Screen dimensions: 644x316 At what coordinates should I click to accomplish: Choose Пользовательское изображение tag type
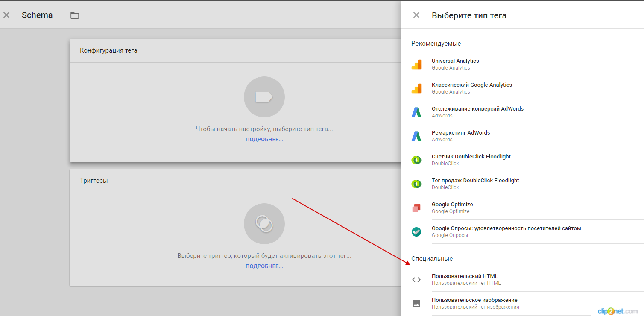(527, 304)
